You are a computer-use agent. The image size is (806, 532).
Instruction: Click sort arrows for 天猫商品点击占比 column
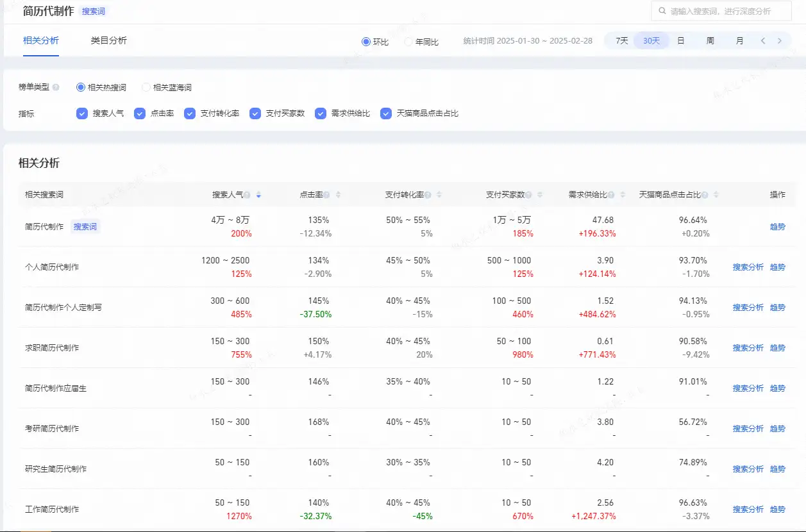(x=716, y=195)
